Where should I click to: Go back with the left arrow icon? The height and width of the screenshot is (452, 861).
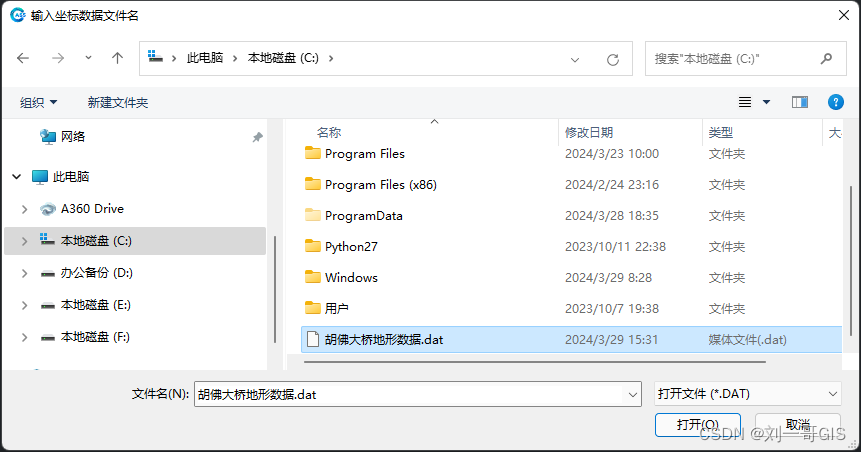pyautogui.click(x=23, y=58)
